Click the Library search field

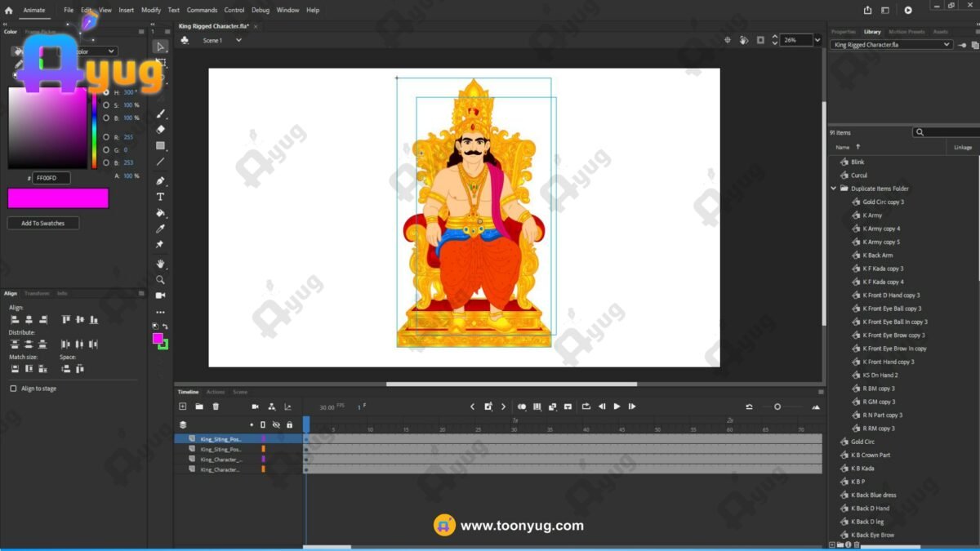coord(947,132)
